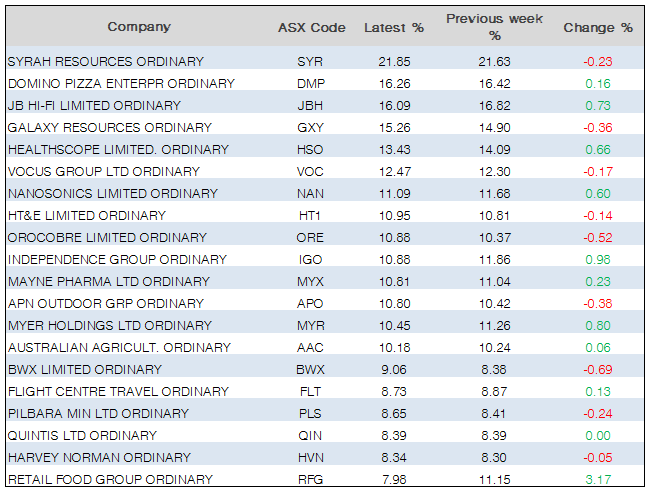Click Orocobre's change value -0.52

(598, 238)
